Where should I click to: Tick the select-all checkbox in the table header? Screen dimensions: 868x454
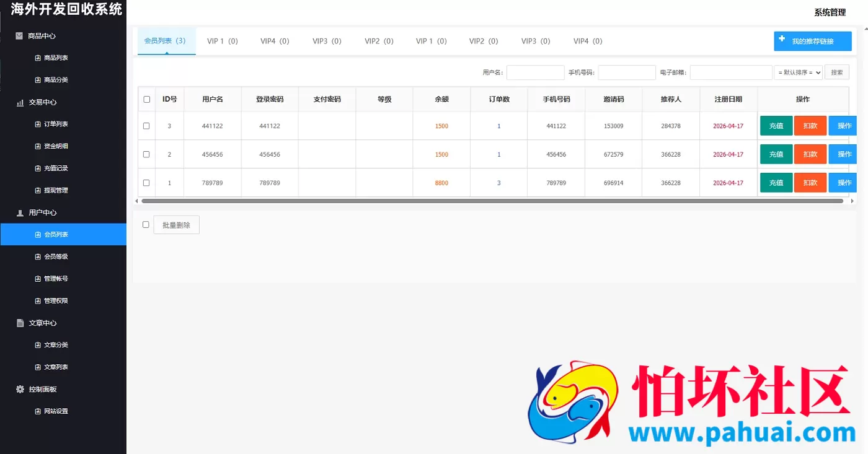[x=147, y=99]
